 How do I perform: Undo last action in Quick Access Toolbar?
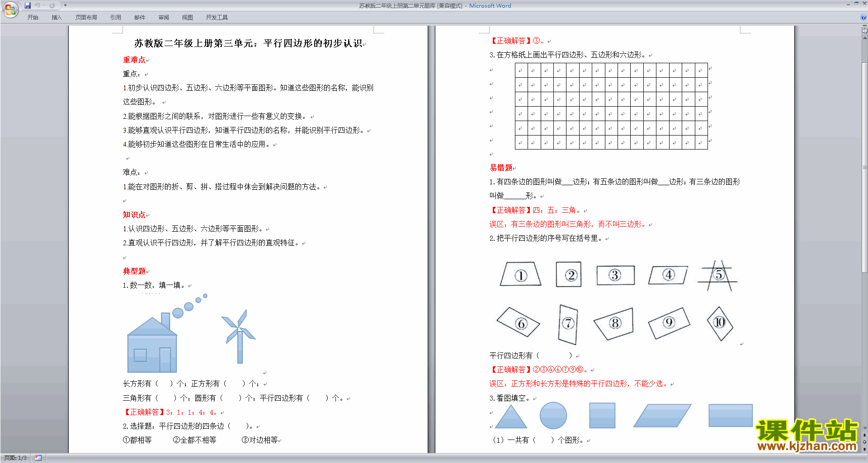click(38, 5)
